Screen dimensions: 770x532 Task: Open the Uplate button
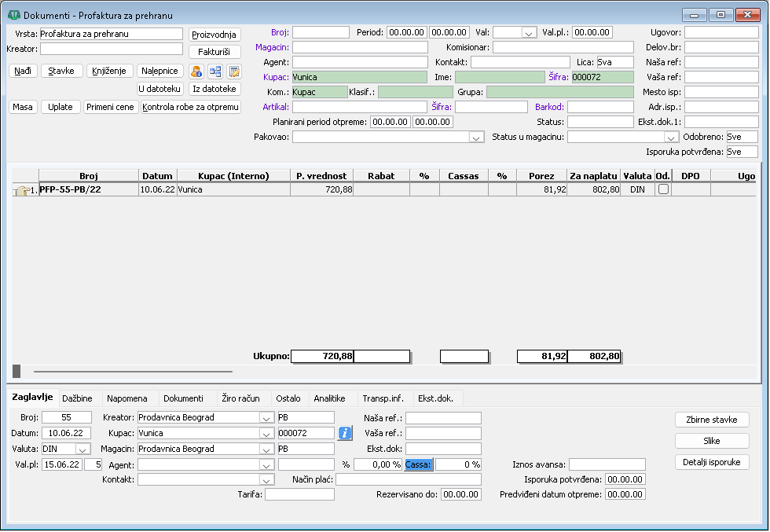click(61, 107)
